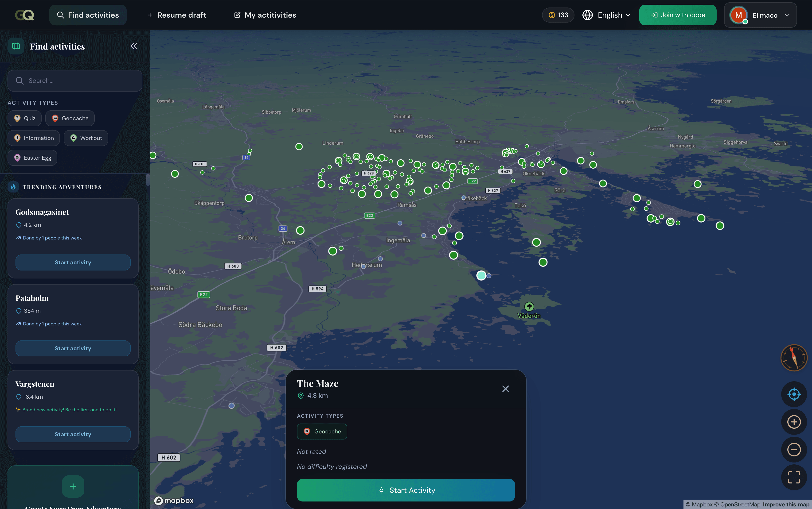Toggle the Quiz activity type filter
The image size is (812, 509).
[x=24, y=118]
